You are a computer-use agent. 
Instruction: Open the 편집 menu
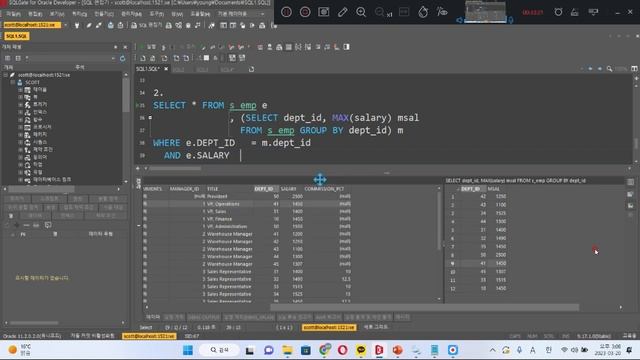[x=35, y=14]
